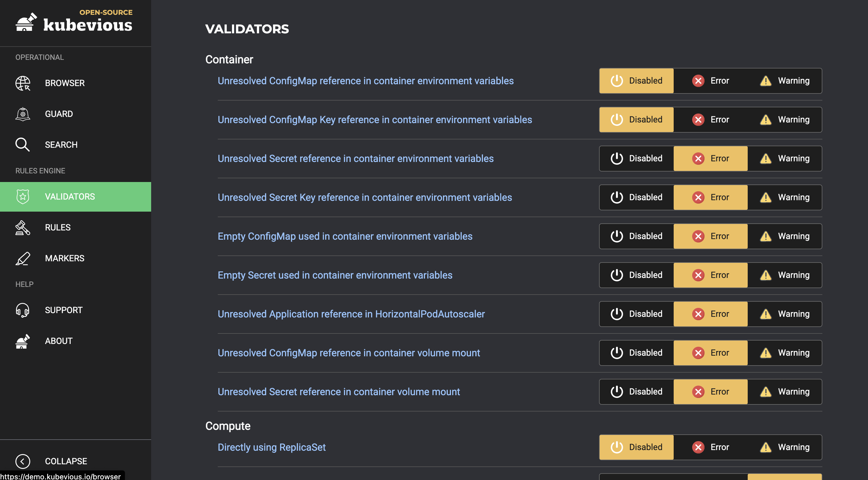Open Empty Secret used in environment variables link

pyautogui.click(x=335, y=275)
